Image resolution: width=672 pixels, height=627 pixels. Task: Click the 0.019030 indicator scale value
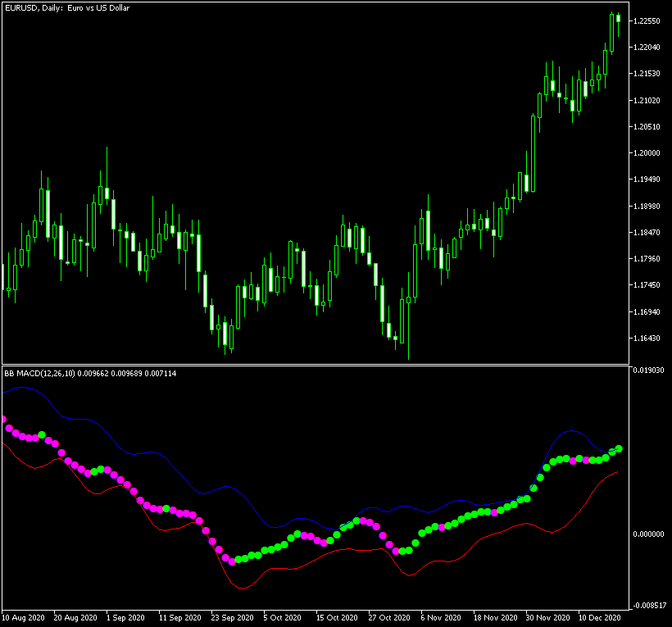pyautogui.click(x=650, y=370)
